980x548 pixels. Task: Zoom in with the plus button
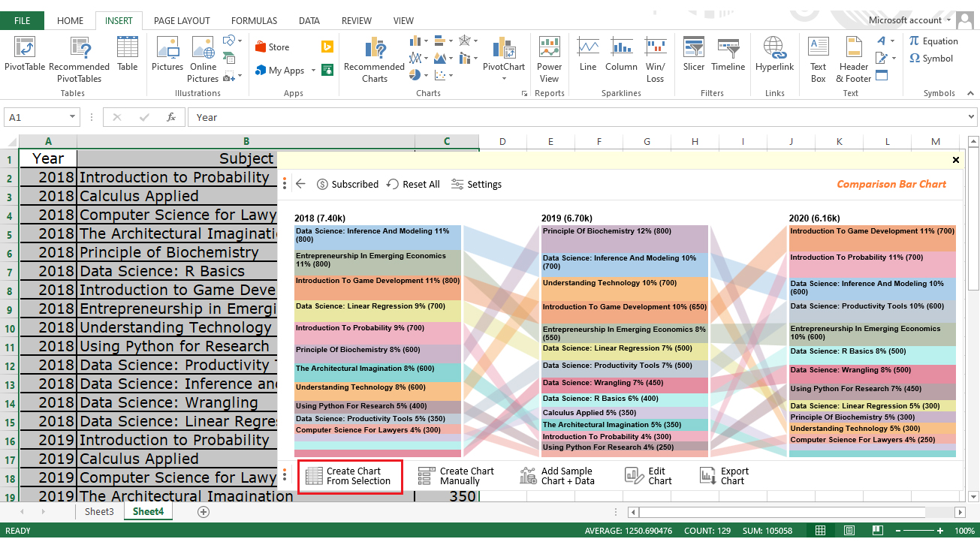[939, 531]
